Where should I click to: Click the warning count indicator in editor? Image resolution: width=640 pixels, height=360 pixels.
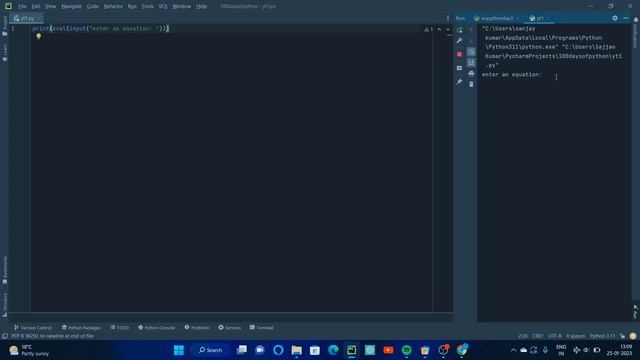429,29
